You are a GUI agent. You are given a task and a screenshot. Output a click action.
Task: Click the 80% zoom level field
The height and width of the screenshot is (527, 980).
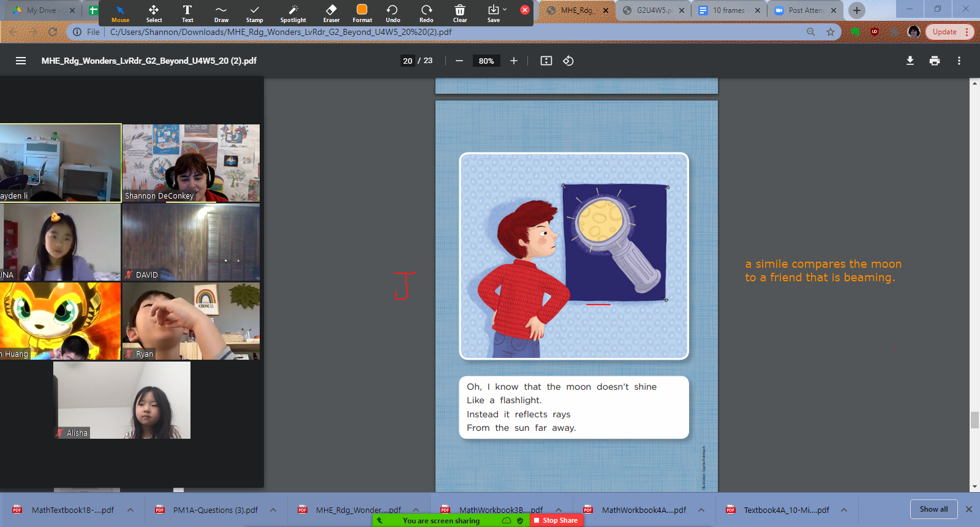pos(486,61)
